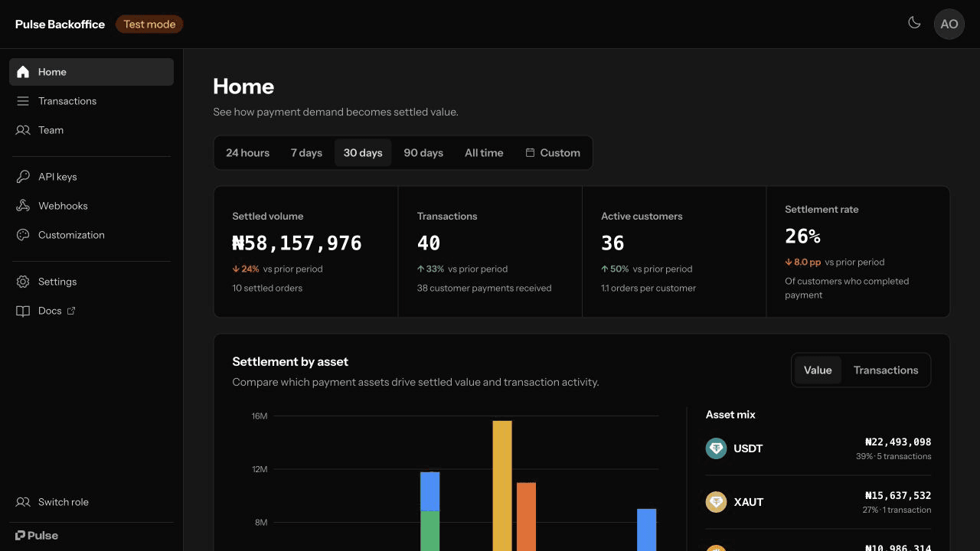Click the Transactions count 40
Image resolution: width=980 pixels, height=551 pixels.
[x=429, y=243]
